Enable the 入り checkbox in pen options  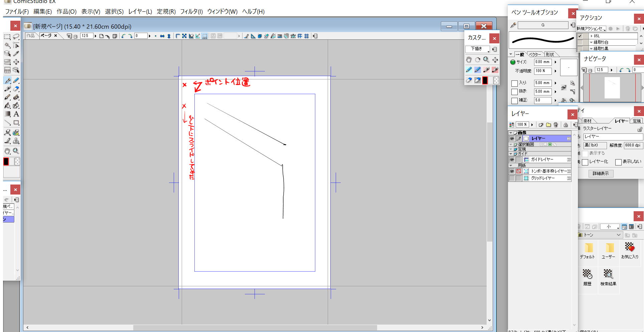pos(514,83)
